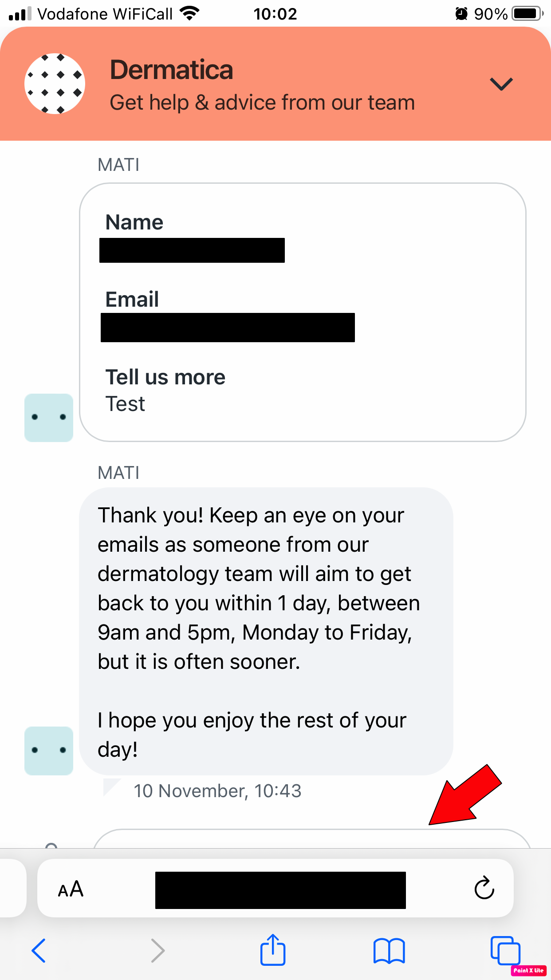Tap the blacked-out Safari address bar
This screenshot has height=980, width=551.
280,890
